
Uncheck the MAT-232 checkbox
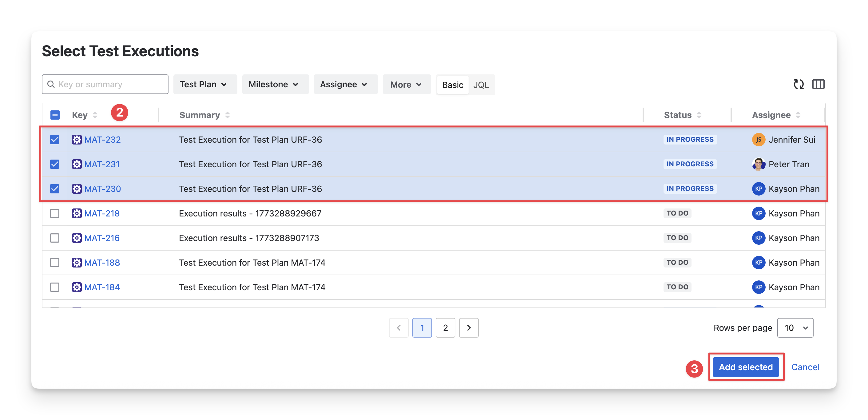(x=55, y=140)
